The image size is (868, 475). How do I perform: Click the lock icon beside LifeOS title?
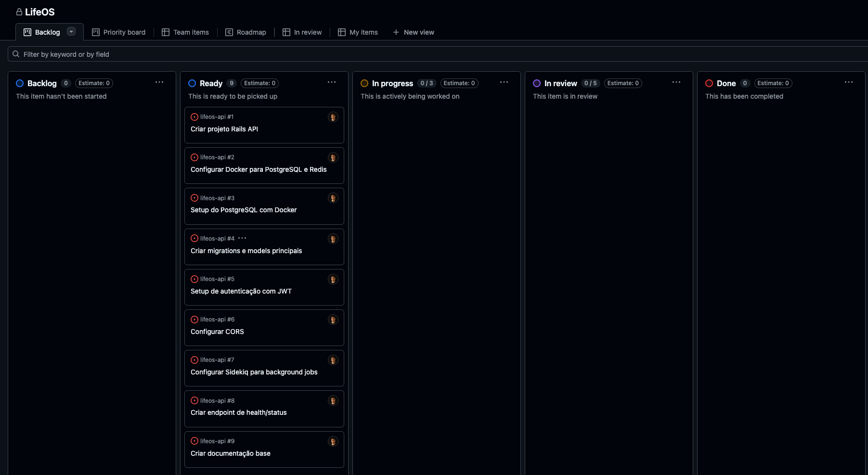click(19, 12)
